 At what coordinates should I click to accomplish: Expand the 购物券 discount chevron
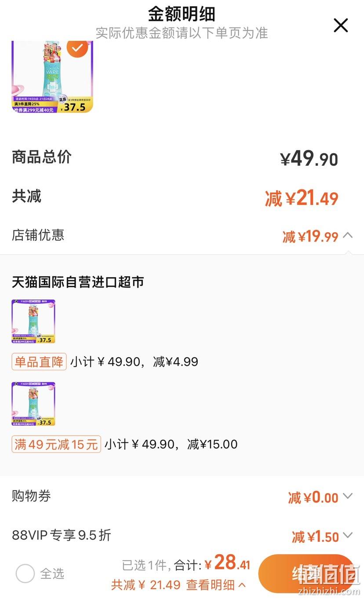[348, 497]
